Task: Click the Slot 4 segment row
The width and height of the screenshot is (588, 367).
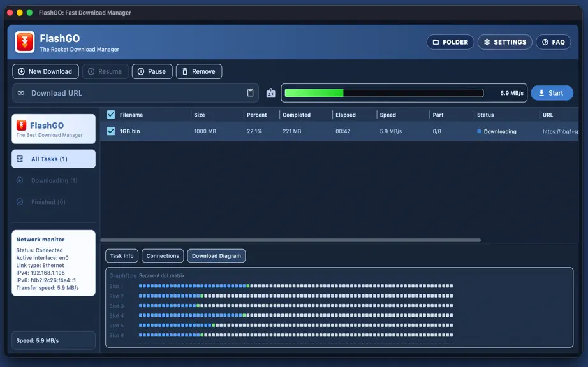Action: click(x=295, y=315)
